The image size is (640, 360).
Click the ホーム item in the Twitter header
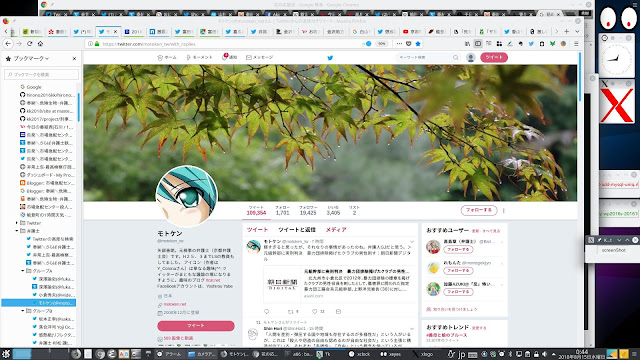coord(167,58)
